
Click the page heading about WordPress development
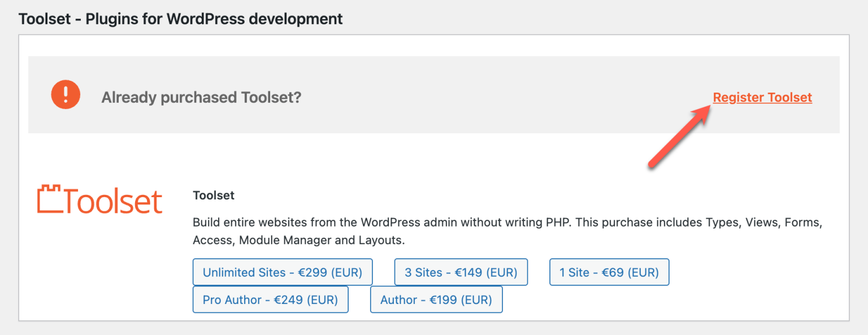click(x=181, y=19)
